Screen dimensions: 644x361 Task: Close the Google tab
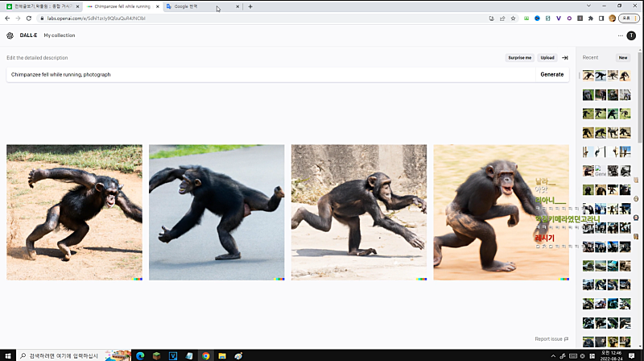coord(237,6)
